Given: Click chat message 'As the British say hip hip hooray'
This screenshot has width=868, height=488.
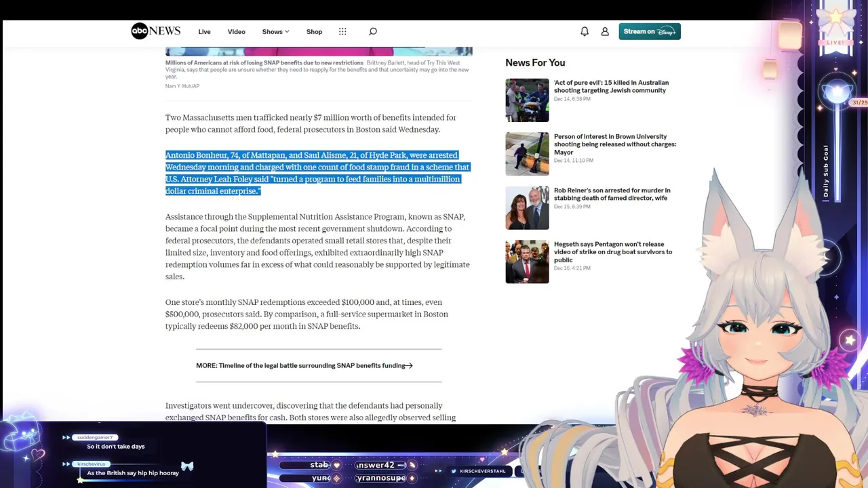Looking at the screenshot, I should click(133, 473).
